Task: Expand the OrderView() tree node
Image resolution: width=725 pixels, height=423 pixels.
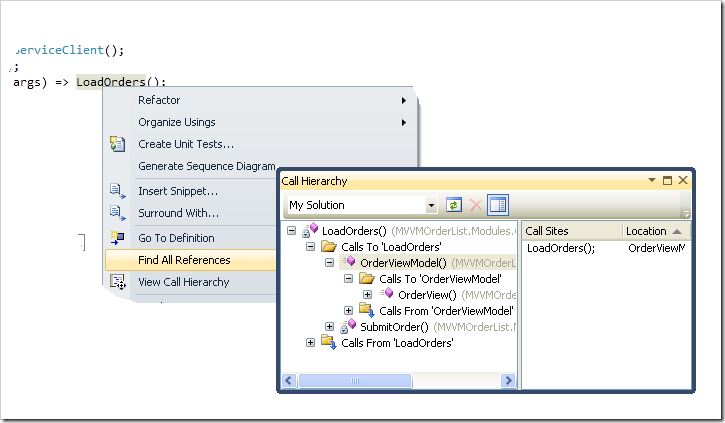Action: (368, 295)
